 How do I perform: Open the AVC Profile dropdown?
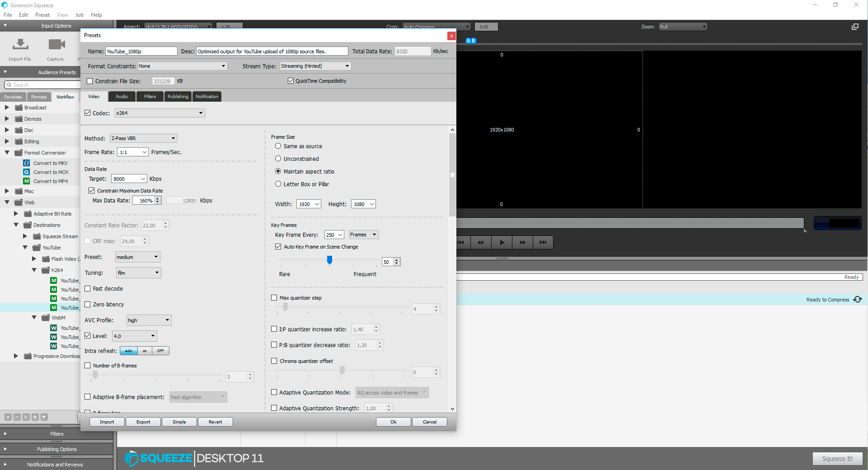point(149,320)
